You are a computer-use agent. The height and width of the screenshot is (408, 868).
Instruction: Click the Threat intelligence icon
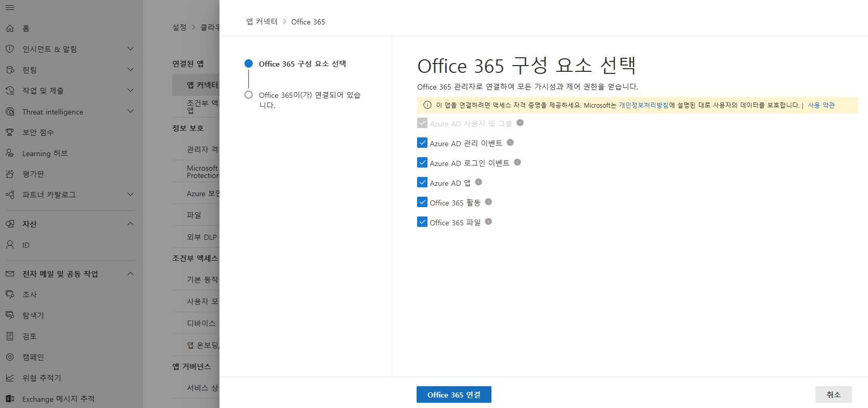point(10,111)
